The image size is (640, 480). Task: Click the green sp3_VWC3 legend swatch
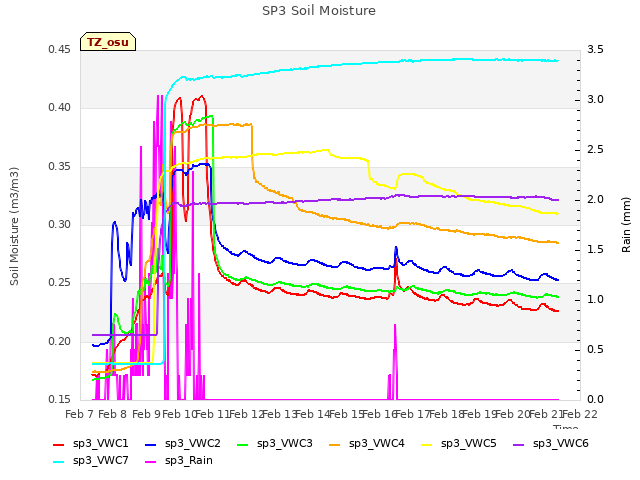coord(243,444)
